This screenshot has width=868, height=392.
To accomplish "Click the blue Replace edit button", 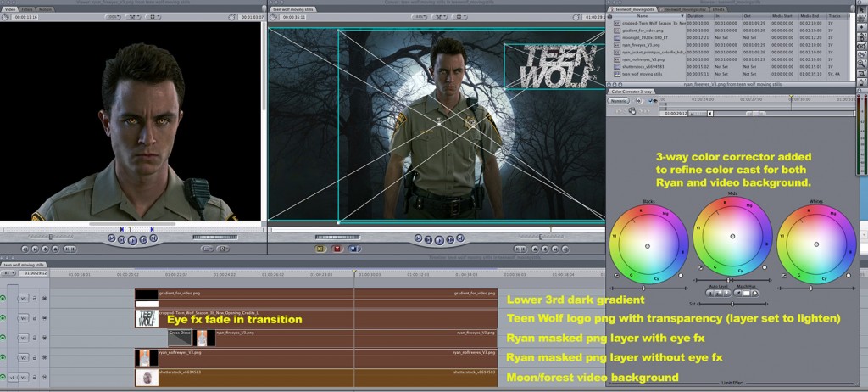I will pos(354,249).
